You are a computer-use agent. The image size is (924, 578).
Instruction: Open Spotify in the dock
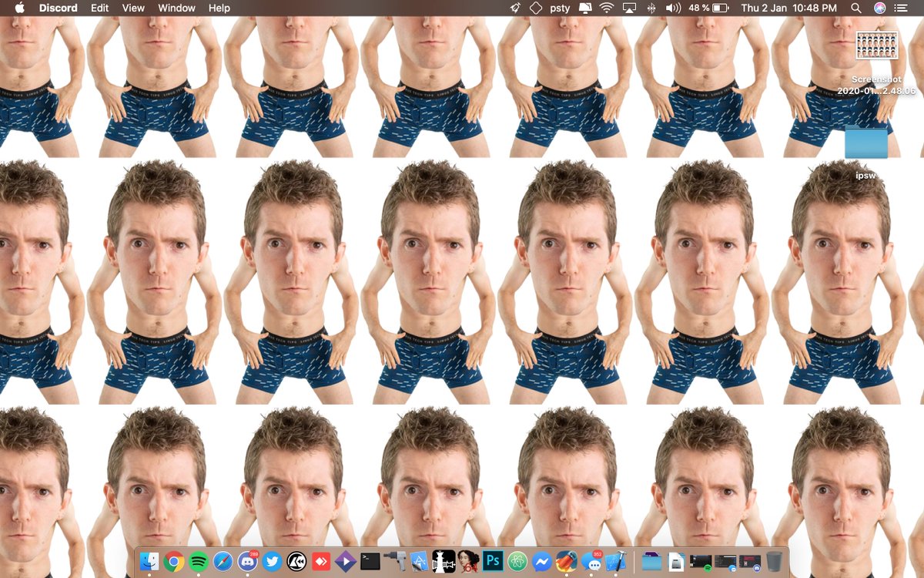pos(199,561)
